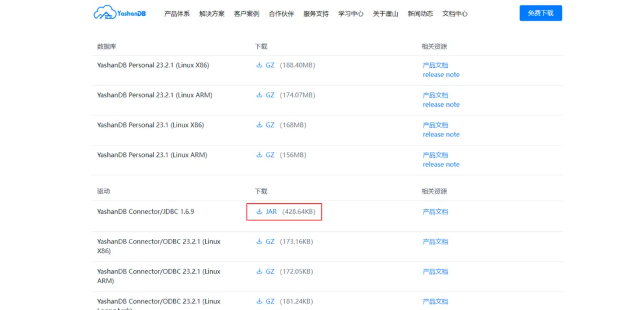
Task: Click the file size text (156MB)
Action: click(293, 155)
